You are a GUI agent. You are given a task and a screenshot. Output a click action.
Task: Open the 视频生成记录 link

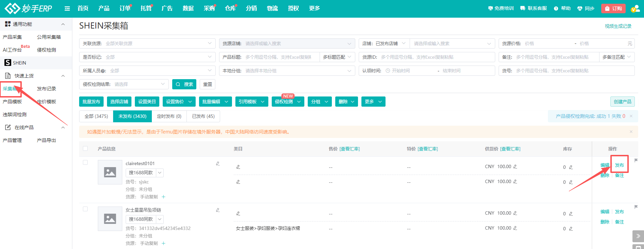click(618, 26)
